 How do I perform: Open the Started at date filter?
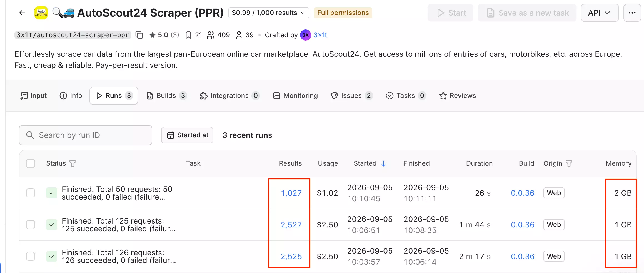(x=187, y=135)
